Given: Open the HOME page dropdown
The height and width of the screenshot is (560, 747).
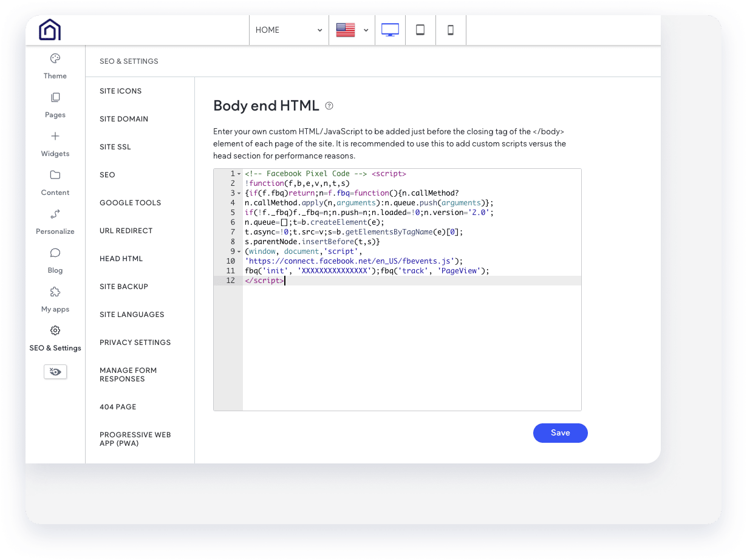Looking at the screenshot, I should pyautogui.click(x=289, y=30).
